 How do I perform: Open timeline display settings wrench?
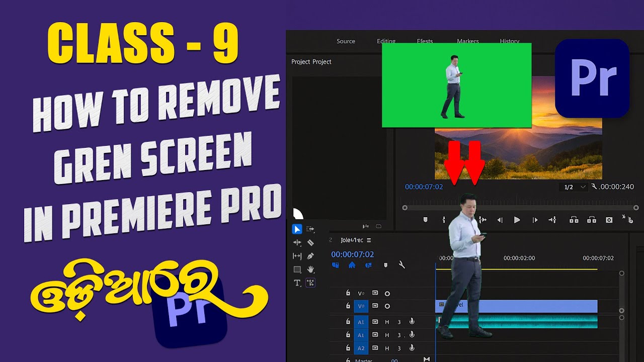[401, 264]
